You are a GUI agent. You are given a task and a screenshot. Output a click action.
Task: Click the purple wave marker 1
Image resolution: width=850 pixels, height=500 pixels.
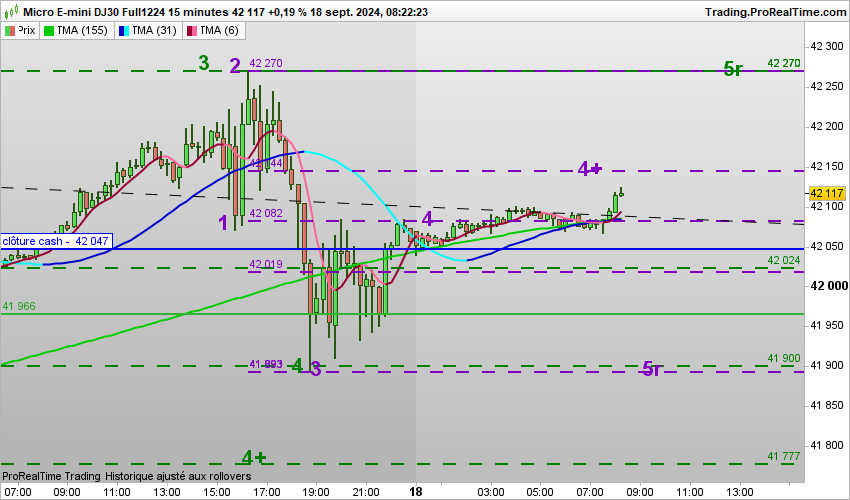[x=223, y=223]
